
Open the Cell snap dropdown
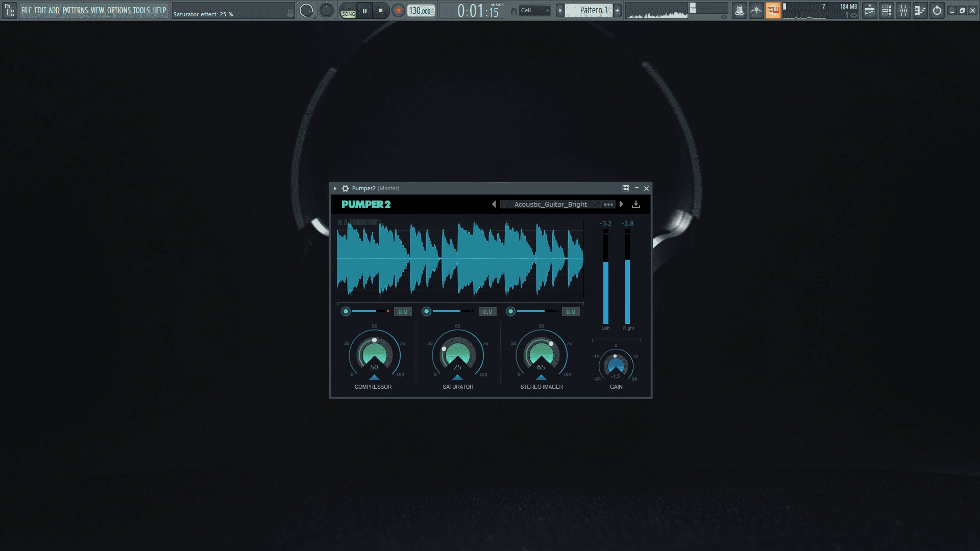[x=535, y=11]
